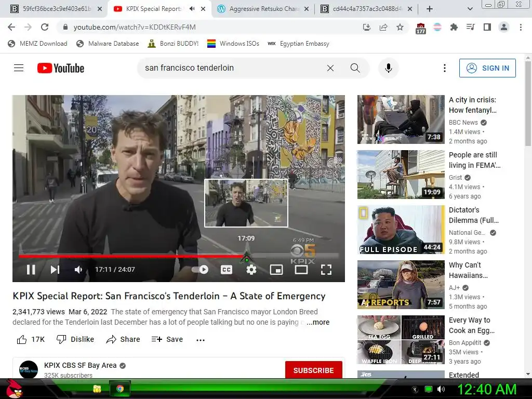The height and width of the screenshot is (399, 532).
Task: Open Why Can't Hawaiians video title
Action: coord(468,270)
